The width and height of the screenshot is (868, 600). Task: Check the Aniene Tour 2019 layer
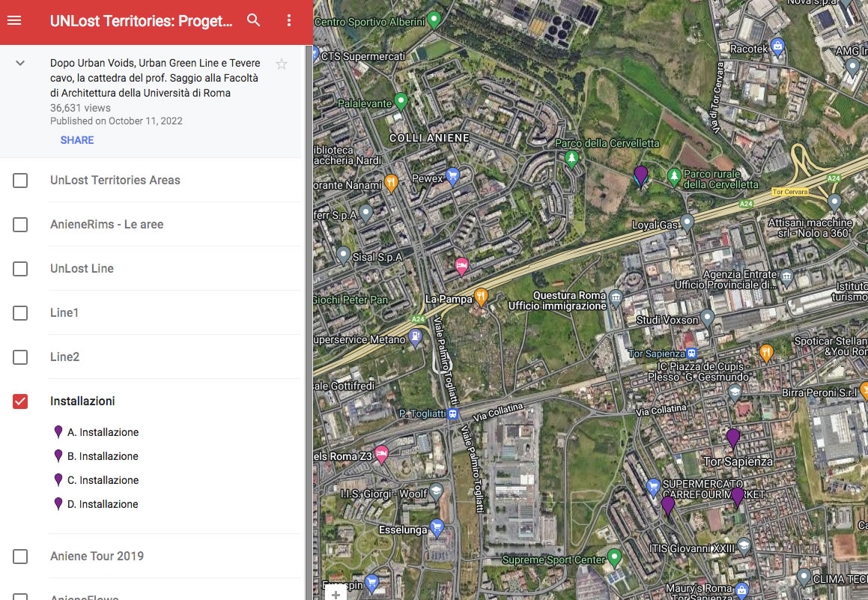pyautogui.click(x=20, y=557)
